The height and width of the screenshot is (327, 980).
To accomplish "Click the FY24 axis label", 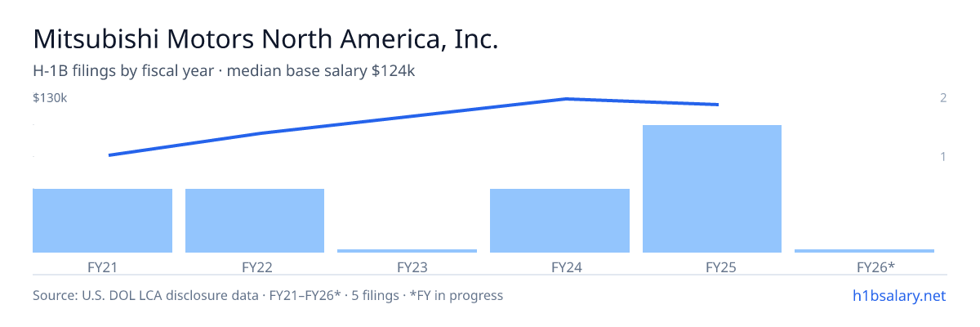I will pos(559,267).
